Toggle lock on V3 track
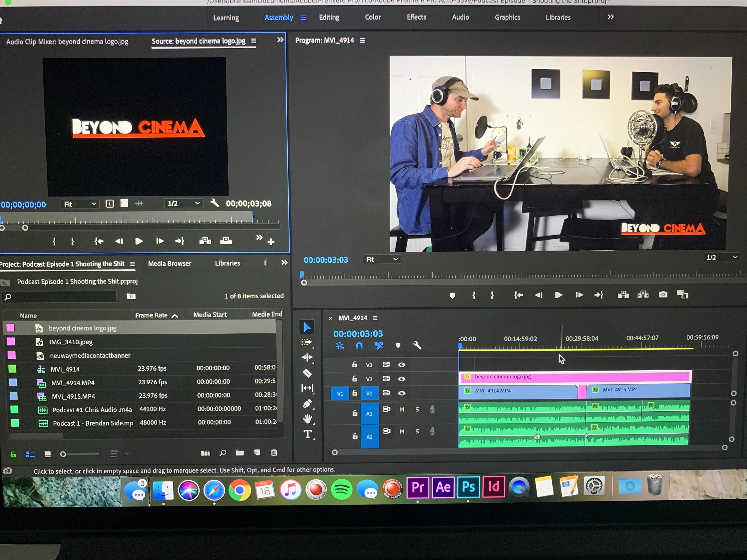 click(x=354, y=365)
